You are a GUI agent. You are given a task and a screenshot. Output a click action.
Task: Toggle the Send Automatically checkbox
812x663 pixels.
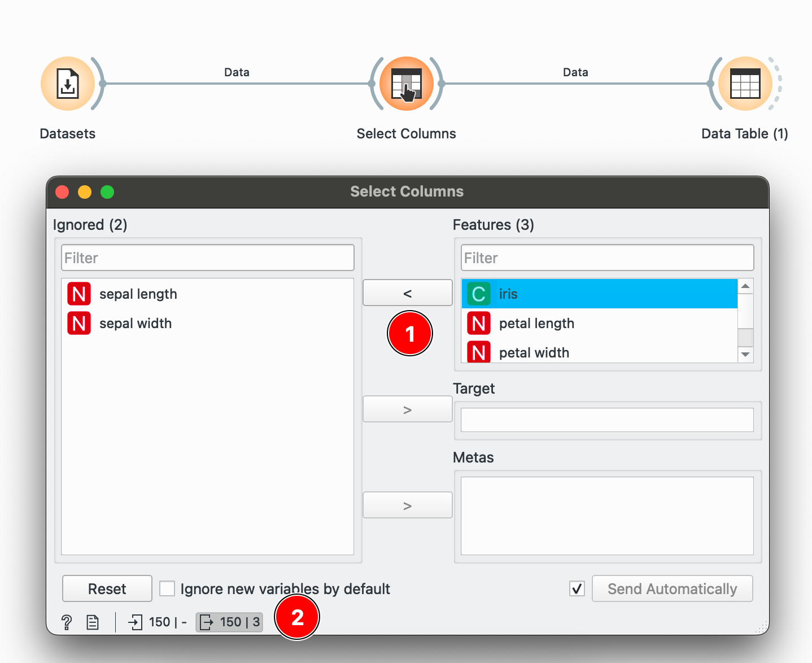click(x=577, y=589)
